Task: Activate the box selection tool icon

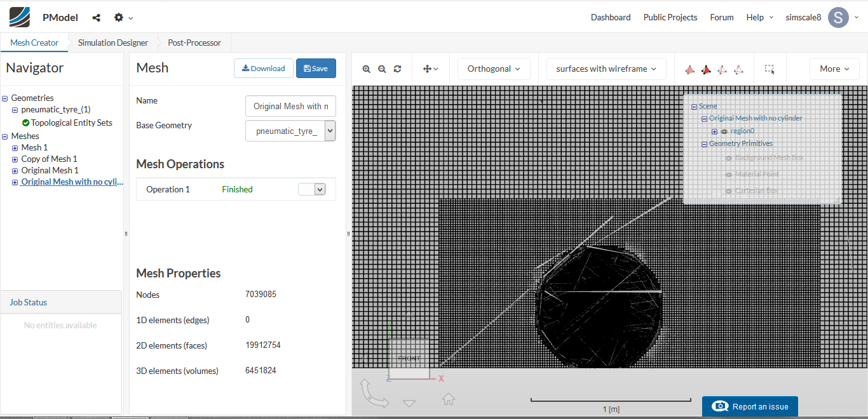Action: pyautogui.click(x=770, y=69)
